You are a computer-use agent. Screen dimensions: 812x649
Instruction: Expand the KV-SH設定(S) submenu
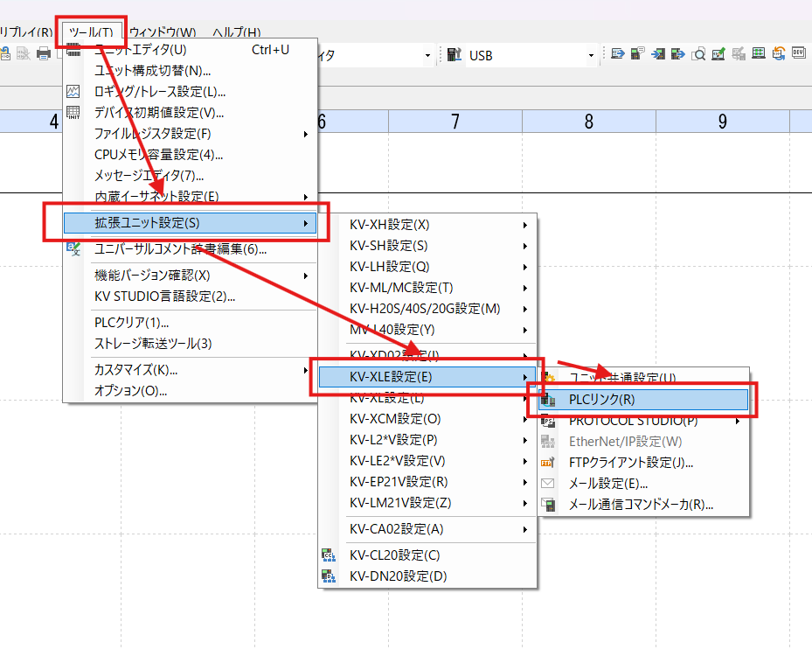coord(524,247)
